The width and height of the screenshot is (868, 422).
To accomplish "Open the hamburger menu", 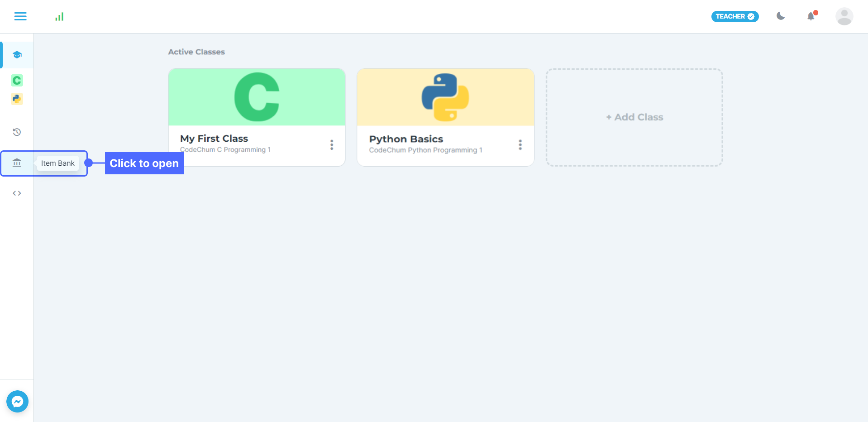I will (x=20, y=16).
